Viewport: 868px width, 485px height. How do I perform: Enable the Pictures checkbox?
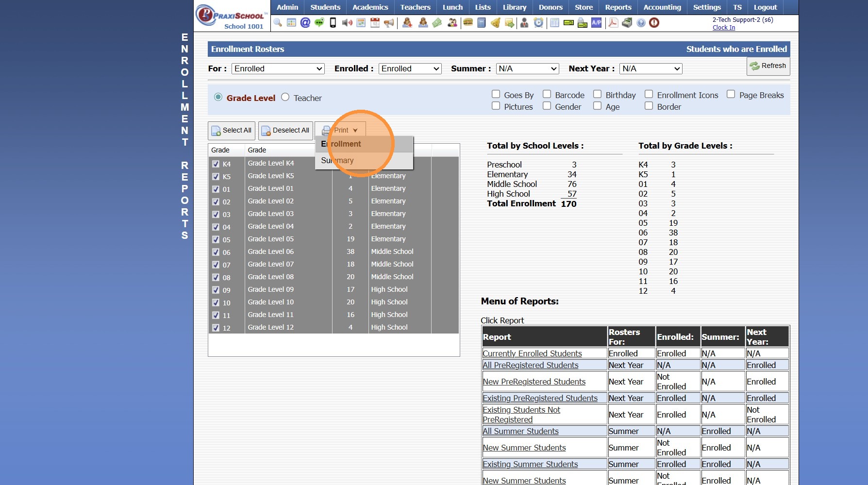pyautogui.click(x=496, y=106)
